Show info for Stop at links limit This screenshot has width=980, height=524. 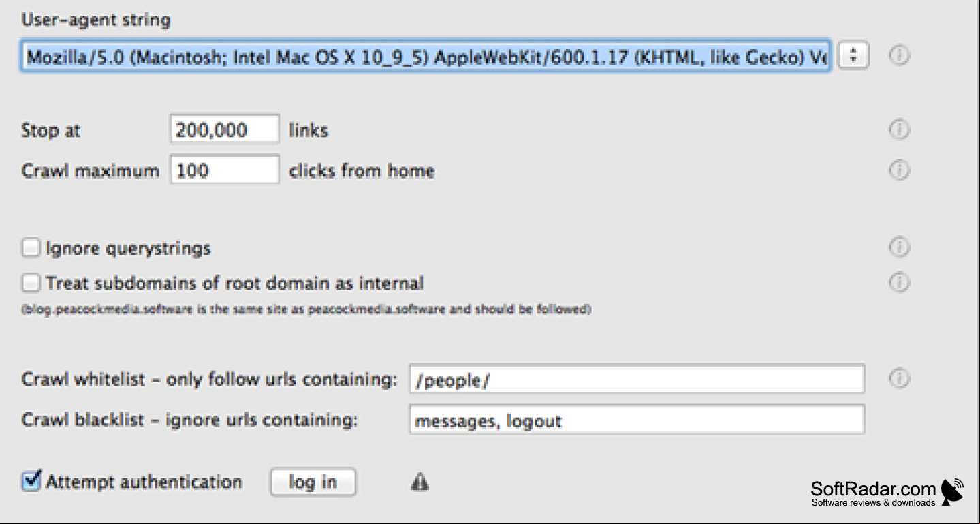pyautogui.click(x=899, y=129)
